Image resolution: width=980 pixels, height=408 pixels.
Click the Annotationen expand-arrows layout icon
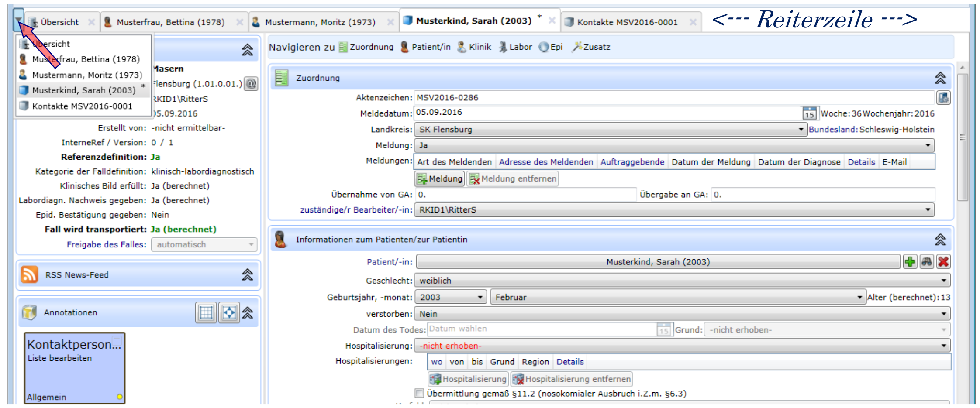coord(229,313)
